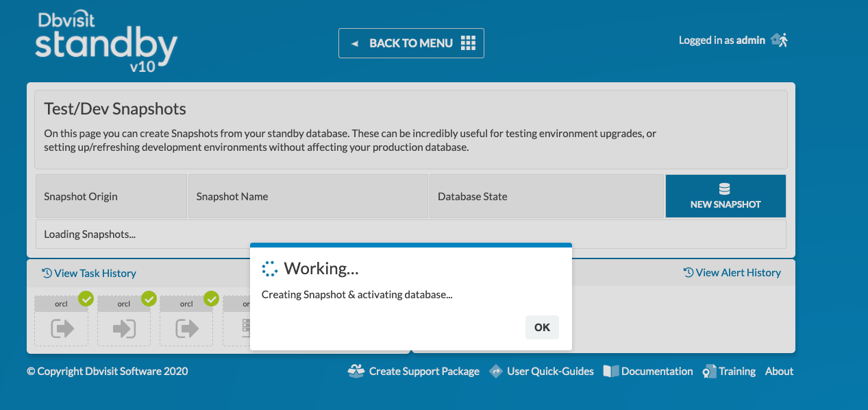Open View Alert History link
Viewport: 868px width, 410px height.
[x=732, y=272]
